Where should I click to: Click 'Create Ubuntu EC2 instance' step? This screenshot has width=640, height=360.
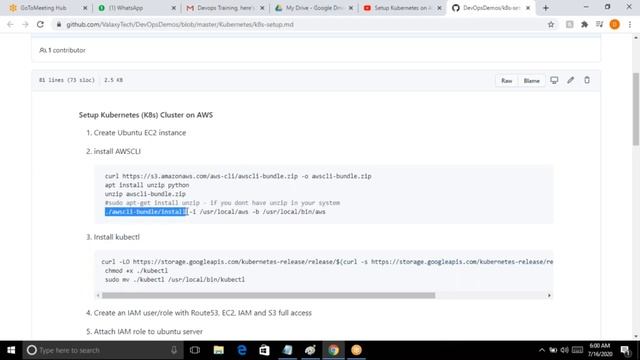tap(140, 133)
